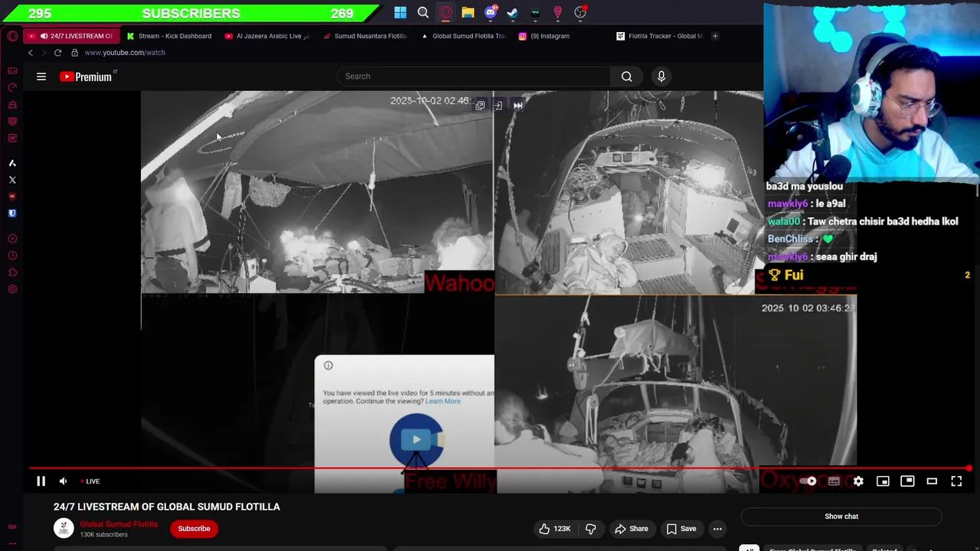Toggle picture-in-picture window button in player
The image size is (980, 551).
pos(907,481)
